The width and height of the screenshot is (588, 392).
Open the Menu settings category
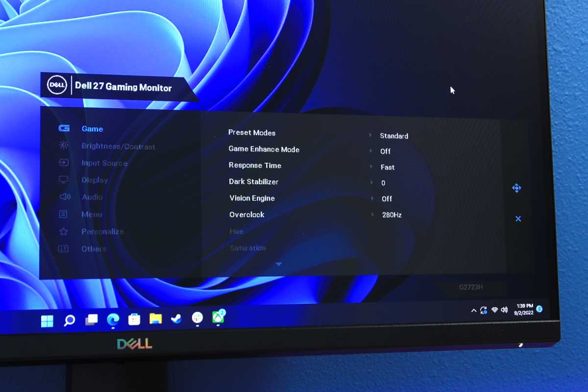point(92,214)
